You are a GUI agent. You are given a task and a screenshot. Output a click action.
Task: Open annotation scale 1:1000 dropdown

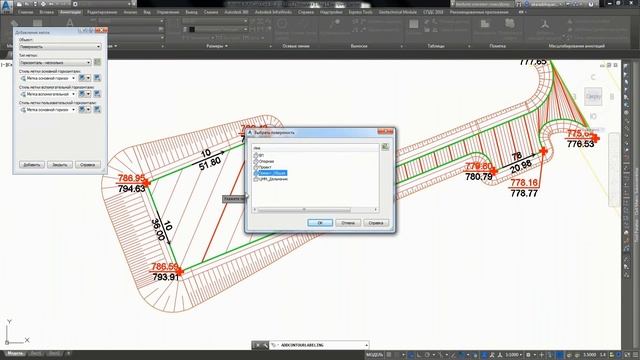pos(513,355)
